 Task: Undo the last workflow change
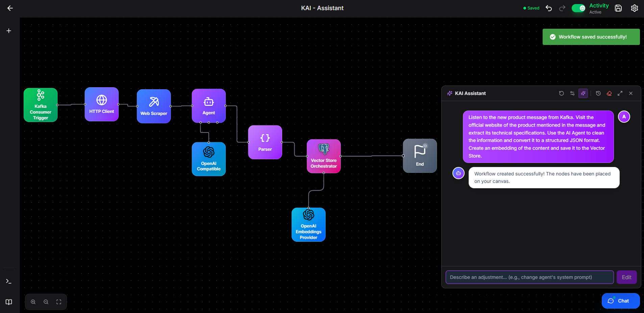tap(549, 8)
